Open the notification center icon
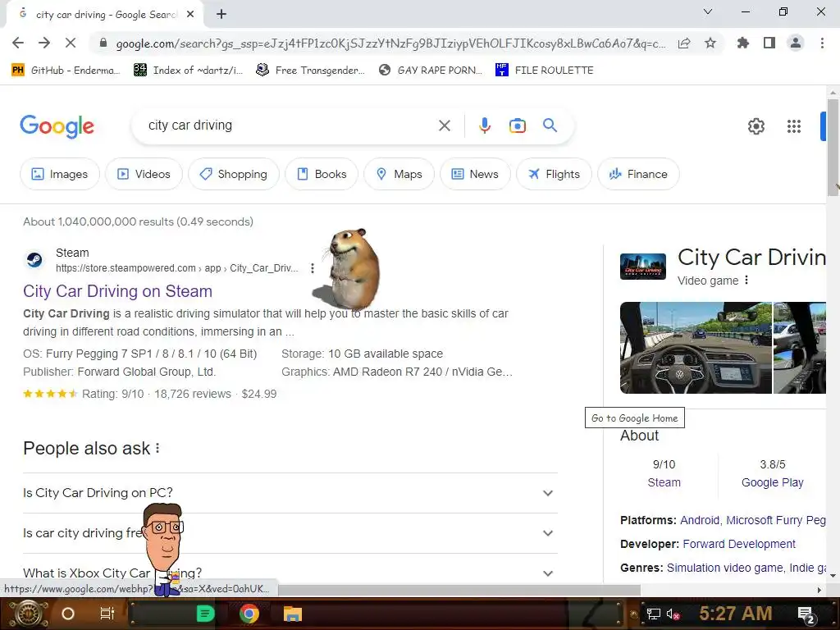The width and height of the screenshot is (840, 630). click(x=807, y=614)
